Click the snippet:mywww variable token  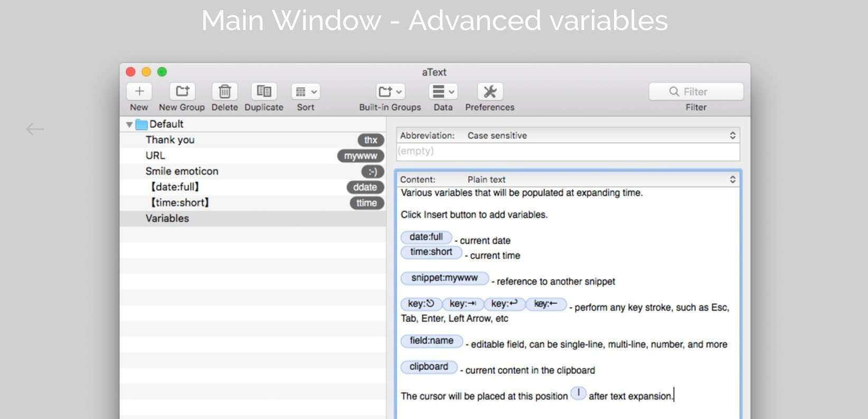click(x=445, y=278)
